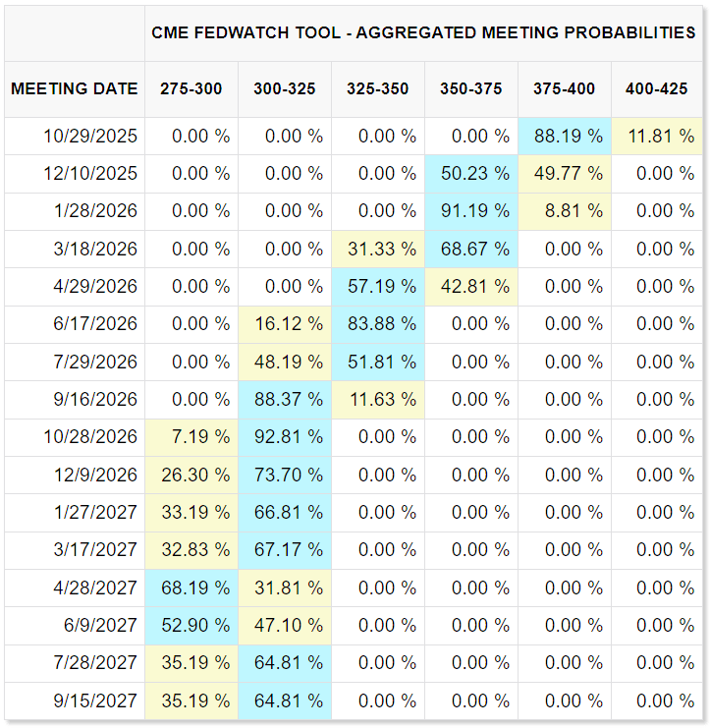This screenshot has height=728, width=710.
Task: Select the 91.19 % cell for 1/28/2026
Action: coord(471,211)
